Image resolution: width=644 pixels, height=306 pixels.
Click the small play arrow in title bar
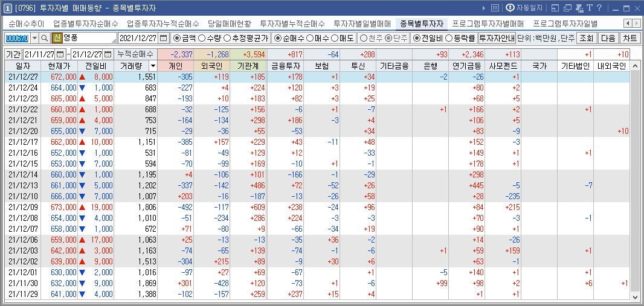(x=484, y=8)
